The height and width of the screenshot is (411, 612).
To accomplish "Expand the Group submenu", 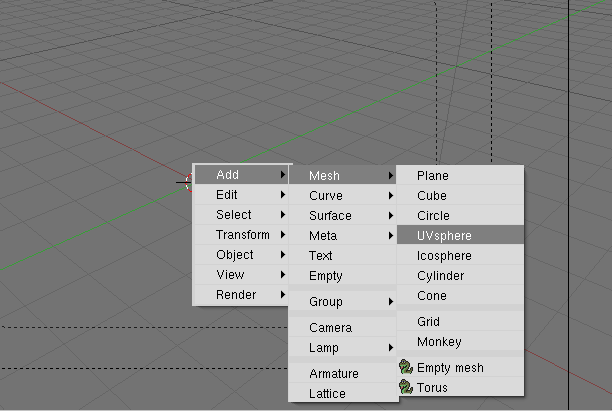I will pyautogui.click(x=342, y=301).
